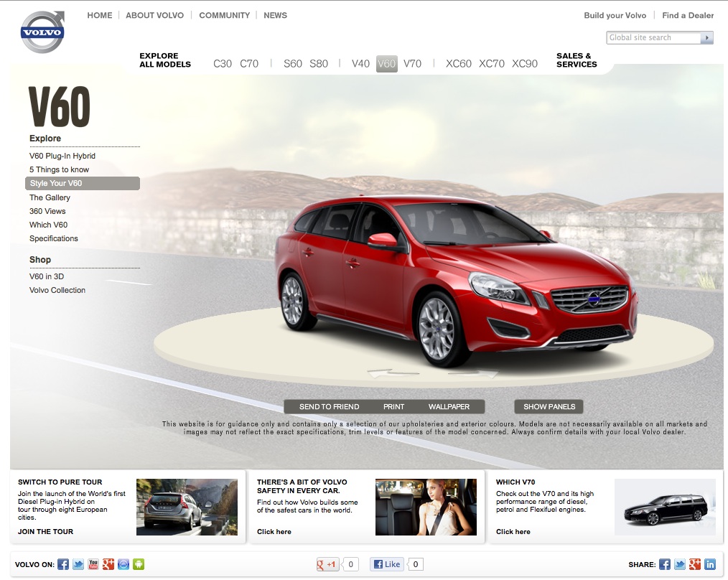Click SEND TO FRIEND button
The height and width of the screenshot is (580, 728).
(x=329, y=407)
